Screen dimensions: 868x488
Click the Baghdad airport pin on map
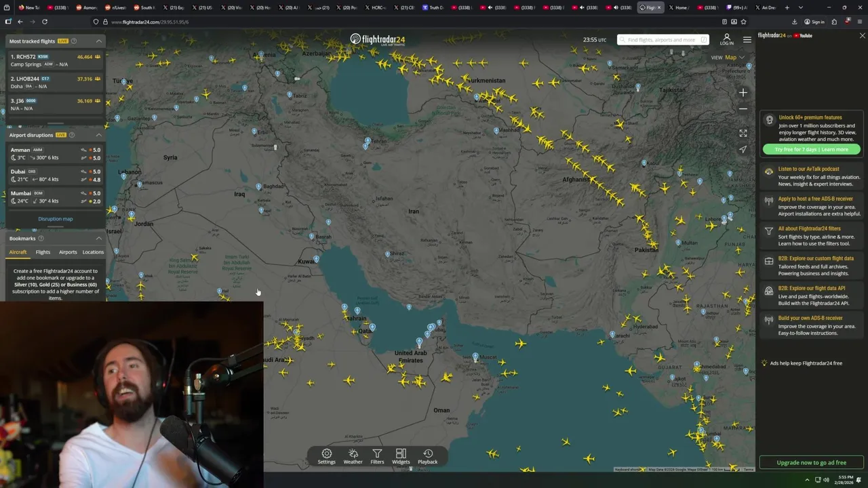pyautogui.click(x=258, y=186)
